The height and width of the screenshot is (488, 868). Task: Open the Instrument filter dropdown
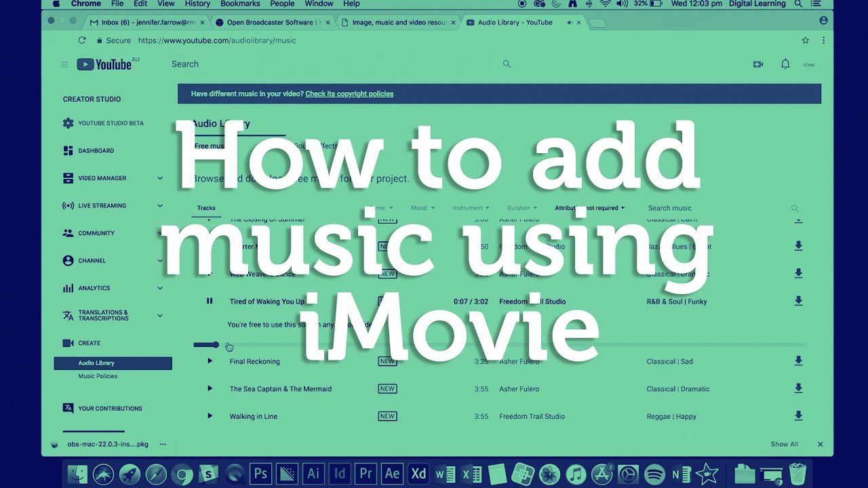(x=471, y=208)
